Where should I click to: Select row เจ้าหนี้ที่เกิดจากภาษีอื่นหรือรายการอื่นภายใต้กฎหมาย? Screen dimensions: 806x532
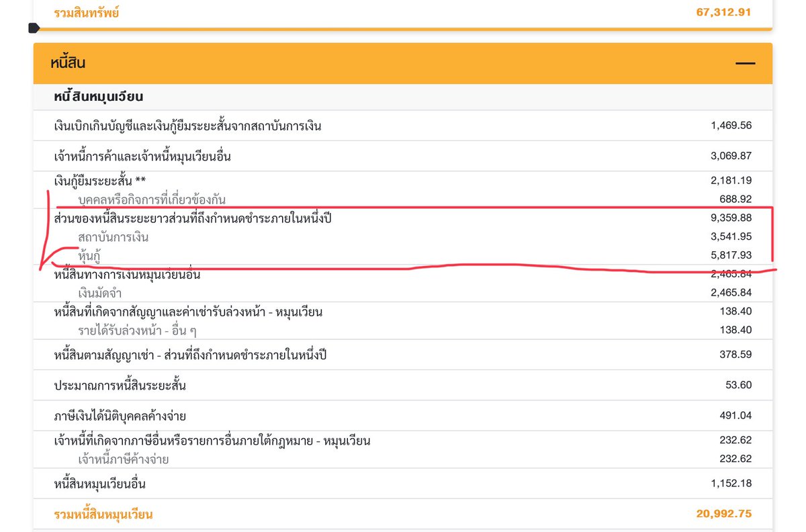403,441
